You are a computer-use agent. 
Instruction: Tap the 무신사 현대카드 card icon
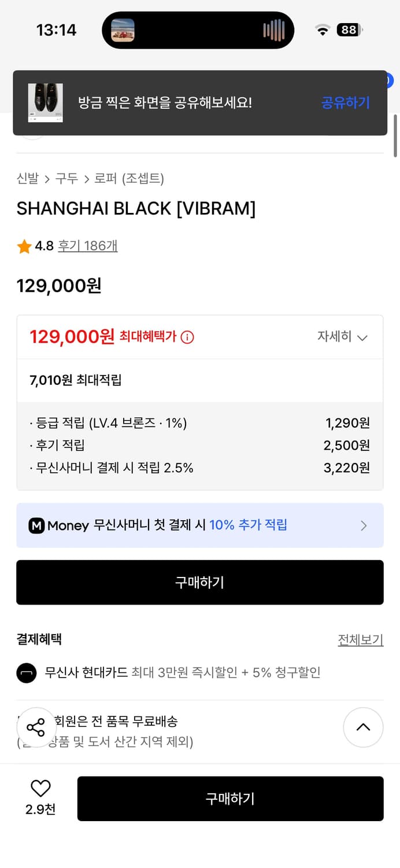tap(26, 673)
